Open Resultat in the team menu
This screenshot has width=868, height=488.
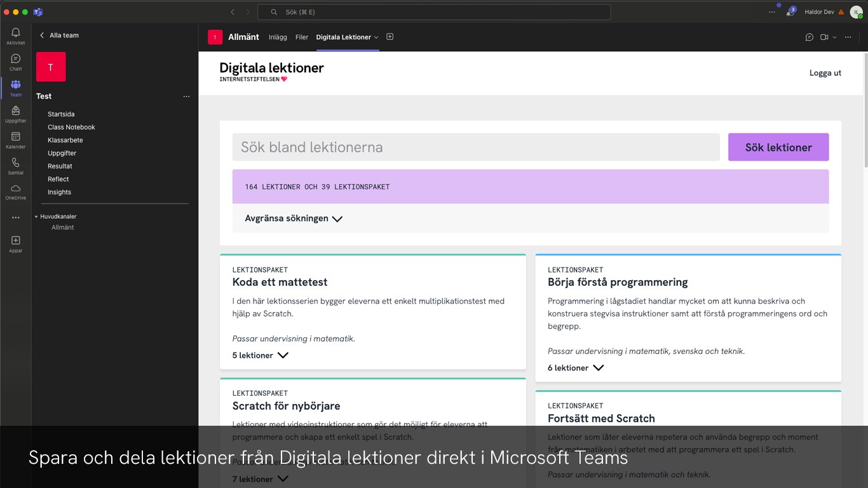(60, 166)
